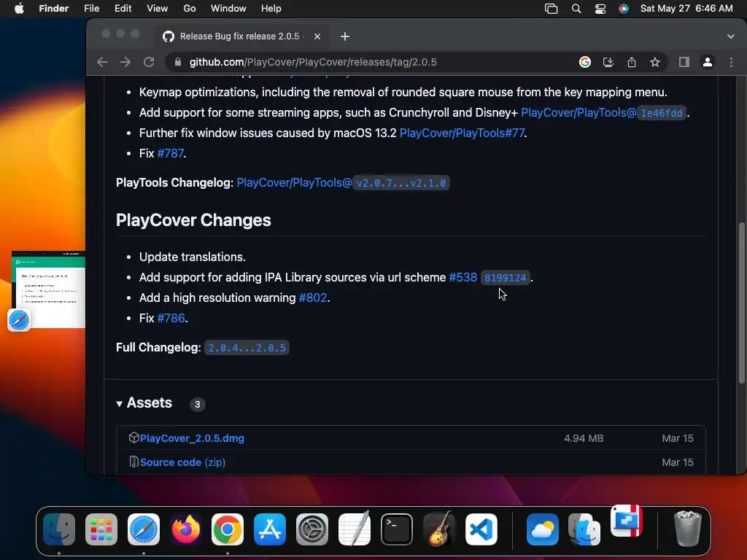
Task: Open issue #786 link
Action: 171,318
